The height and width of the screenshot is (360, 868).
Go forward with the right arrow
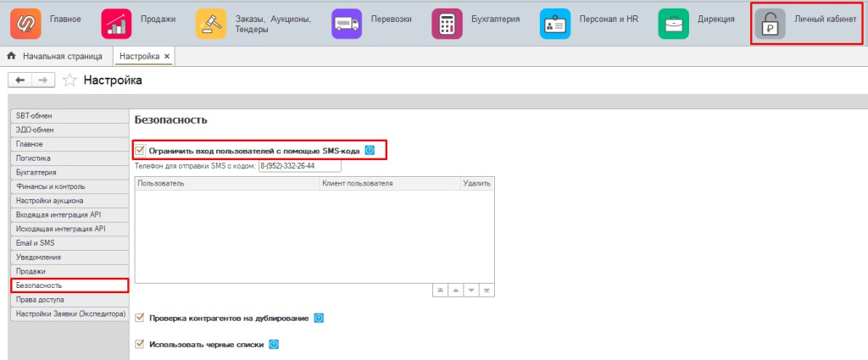click(x=42, y=80)
